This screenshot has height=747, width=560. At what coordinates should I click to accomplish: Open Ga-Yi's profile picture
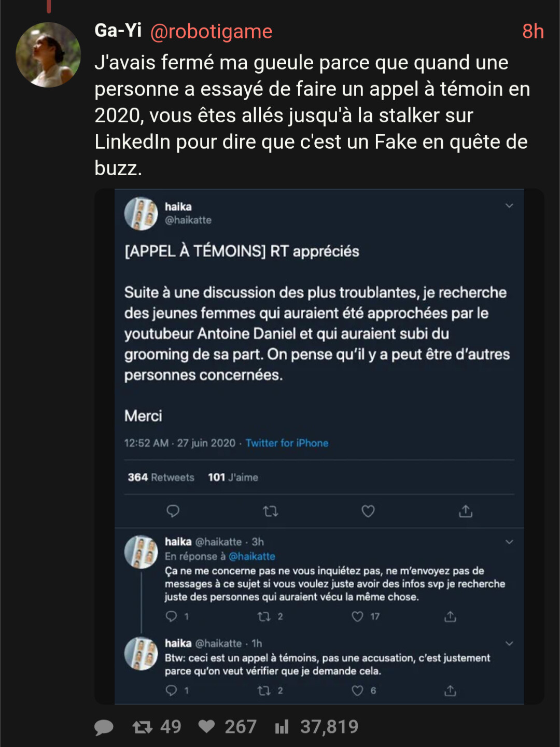48,55
